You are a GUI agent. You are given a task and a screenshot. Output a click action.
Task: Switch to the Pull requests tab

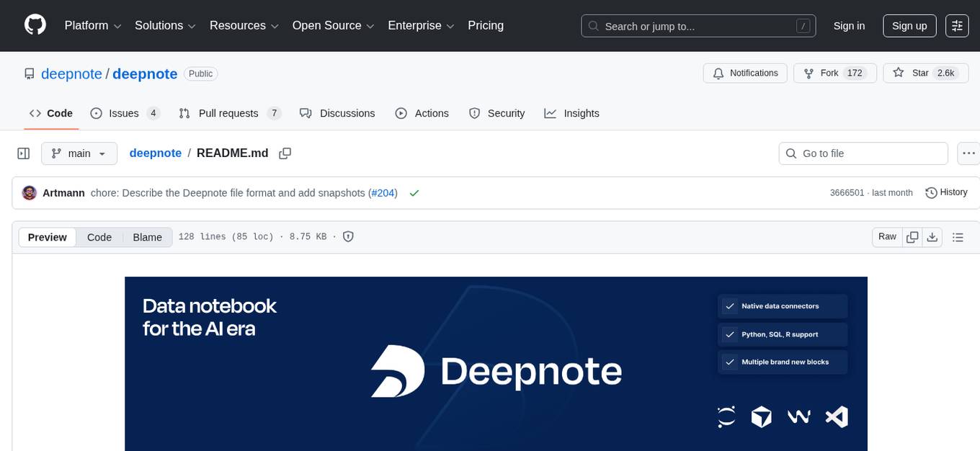pos(228,113)
